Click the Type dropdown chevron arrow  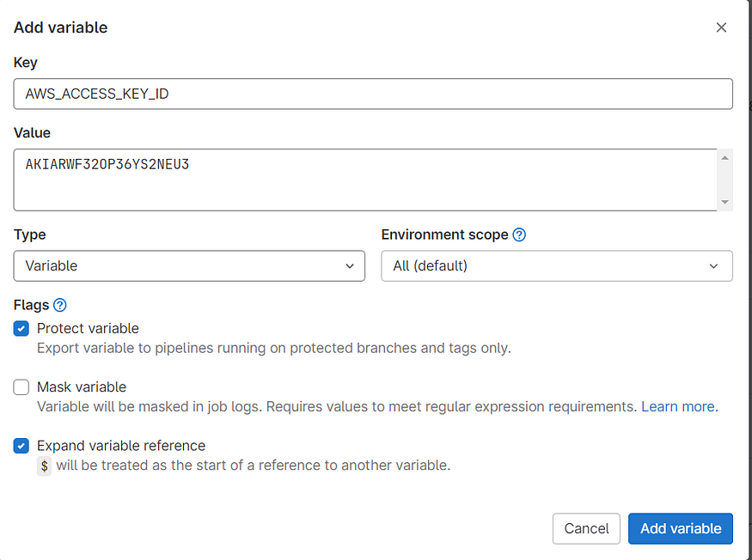(x=350, y=266)
